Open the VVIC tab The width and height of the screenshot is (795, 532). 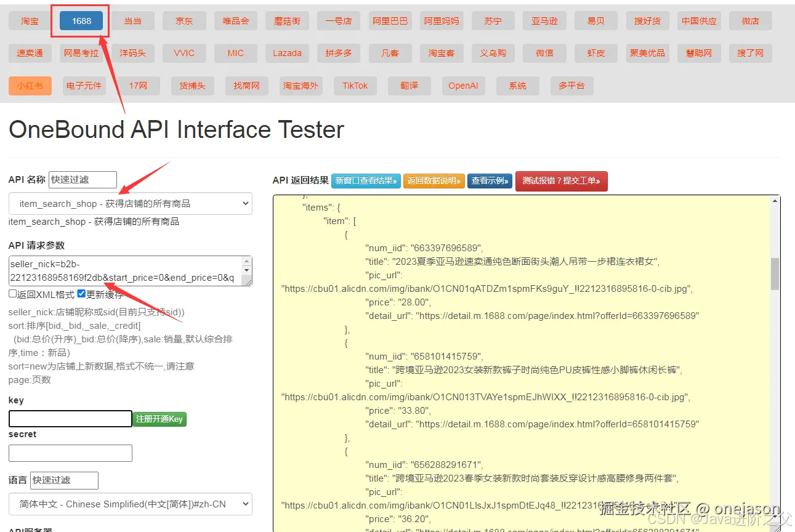(184, 53)
